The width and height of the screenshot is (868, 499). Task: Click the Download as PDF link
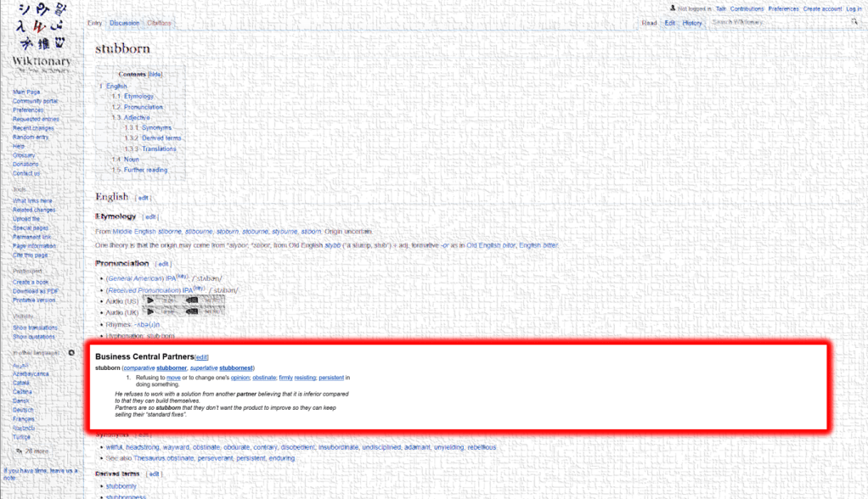click(x=36, y=291)
